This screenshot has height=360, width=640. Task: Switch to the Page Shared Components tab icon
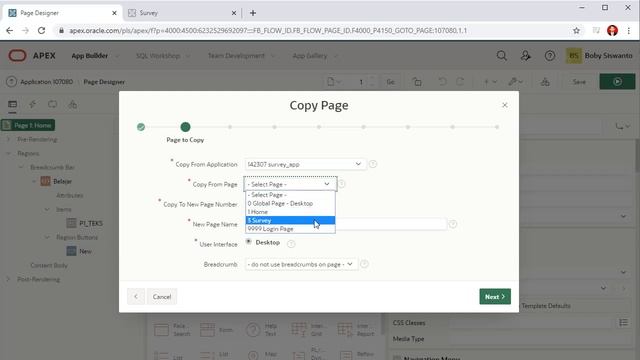[73, 104]
